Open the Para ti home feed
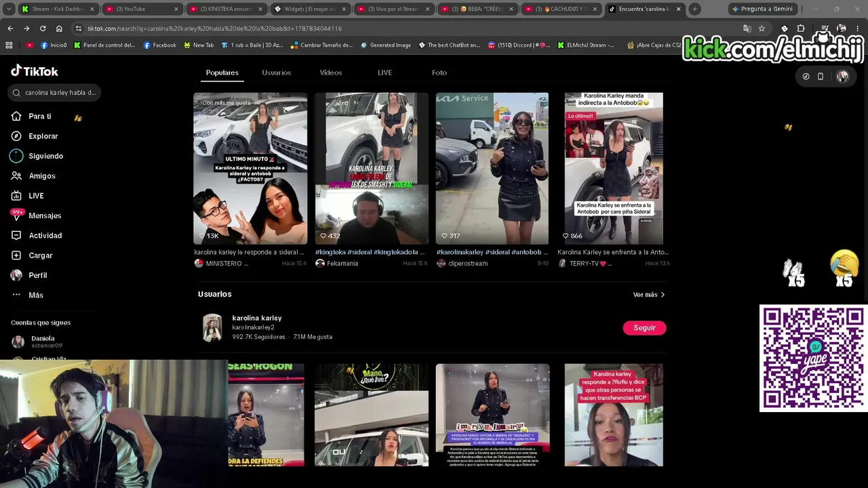868x488 pixels. [40, 117]
